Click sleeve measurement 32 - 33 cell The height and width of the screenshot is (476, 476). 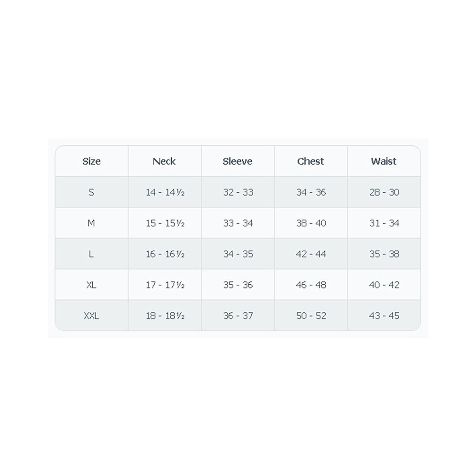[x=238, y=192]
